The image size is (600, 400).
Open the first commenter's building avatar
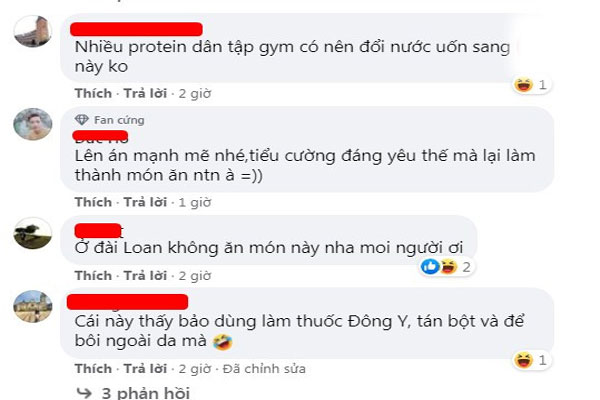coord(33,31)
